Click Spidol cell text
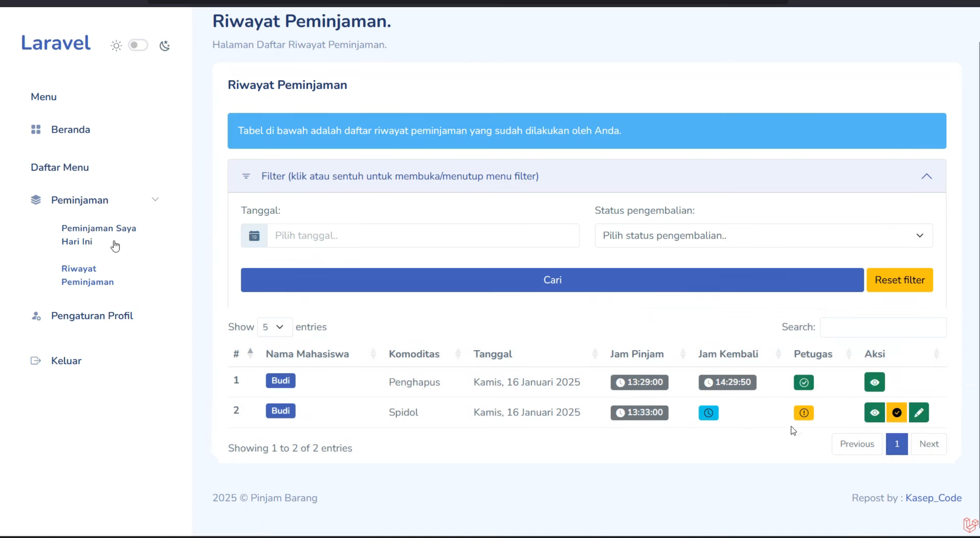 click(x=403, y=413)
